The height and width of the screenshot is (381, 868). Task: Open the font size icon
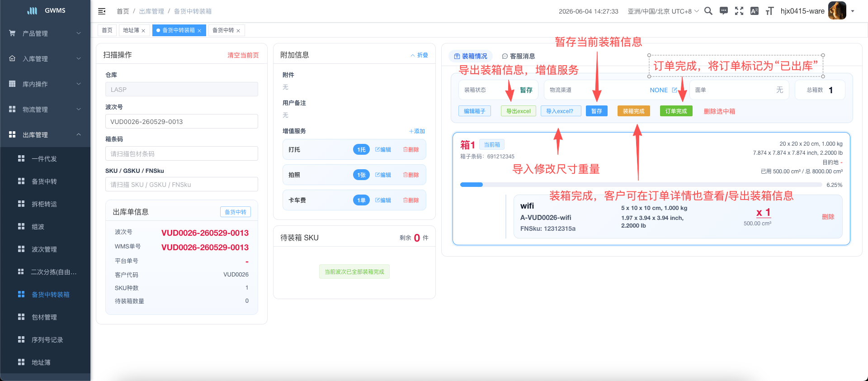(x=769, y=11)
